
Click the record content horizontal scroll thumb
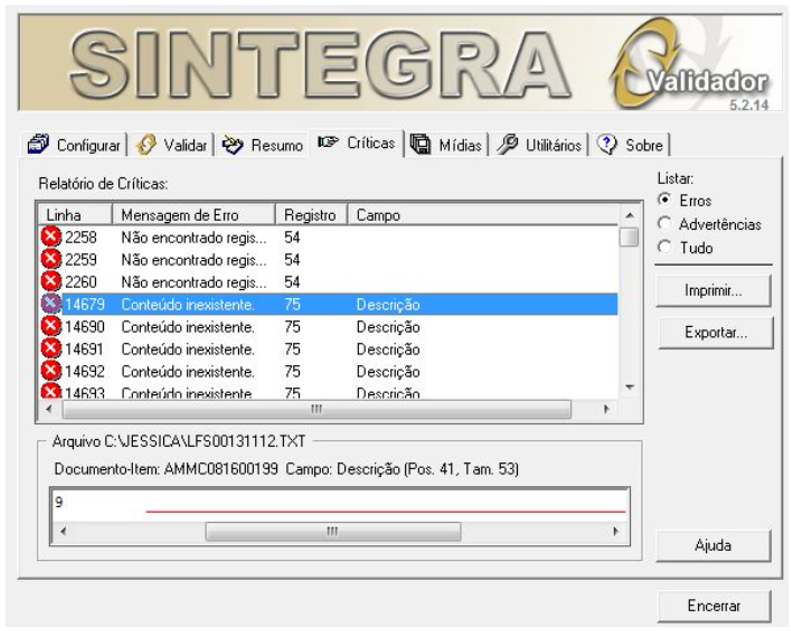click(x=333, y=531)
